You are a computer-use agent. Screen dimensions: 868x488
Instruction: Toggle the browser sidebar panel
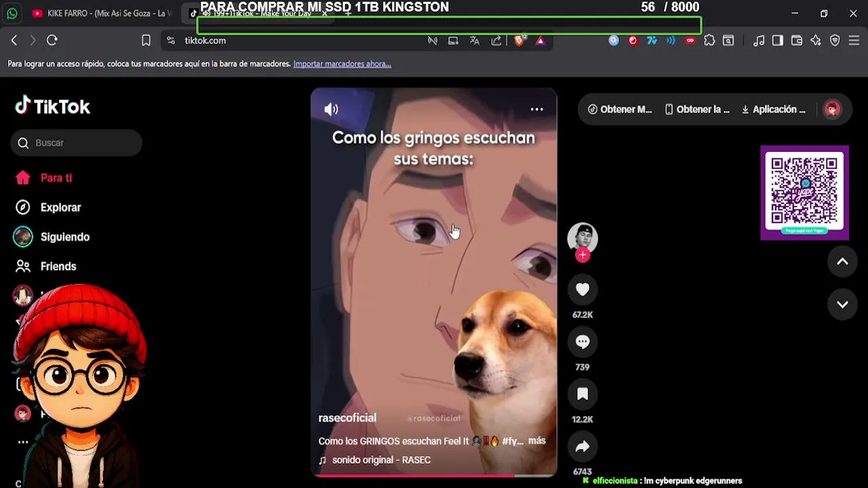point(778,41)
